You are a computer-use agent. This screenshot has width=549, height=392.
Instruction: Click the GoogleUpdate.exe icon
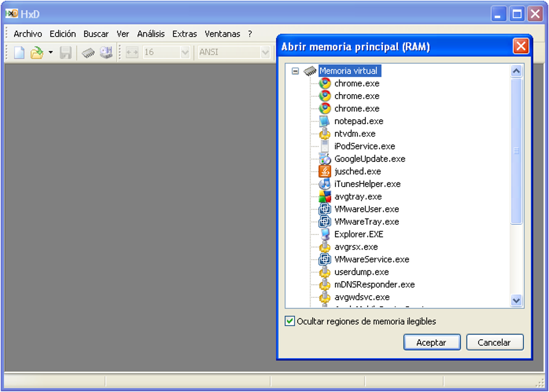click(x=325, y=159)
